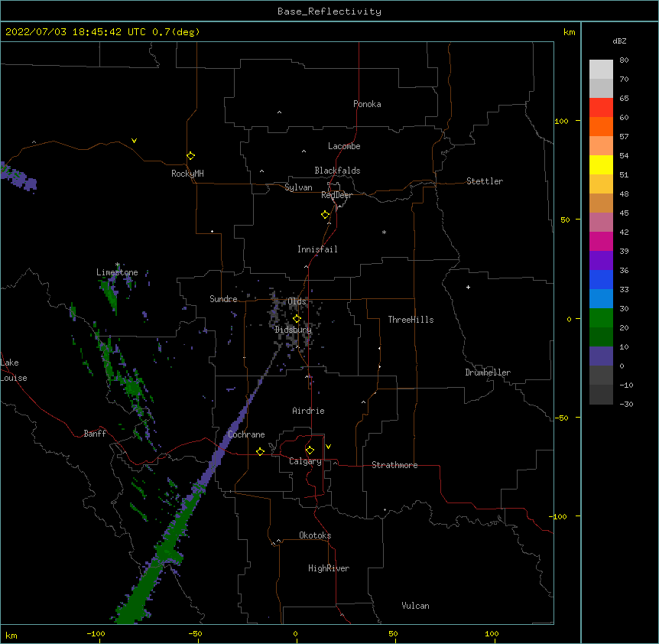Click the Blackfalds city label
Viewport: 659px width, 644px height.
[337, 171]
